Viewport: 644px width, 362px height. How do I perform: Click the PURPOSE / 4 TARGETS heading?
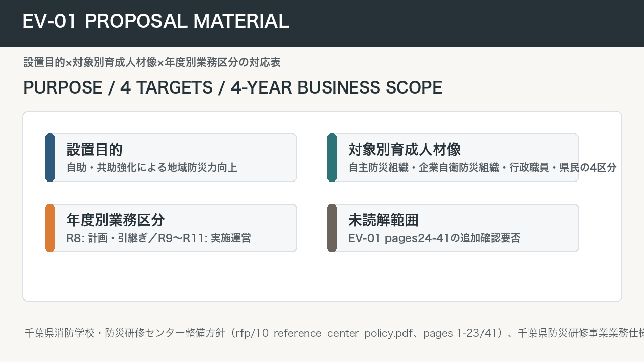[x=232, y=87]
